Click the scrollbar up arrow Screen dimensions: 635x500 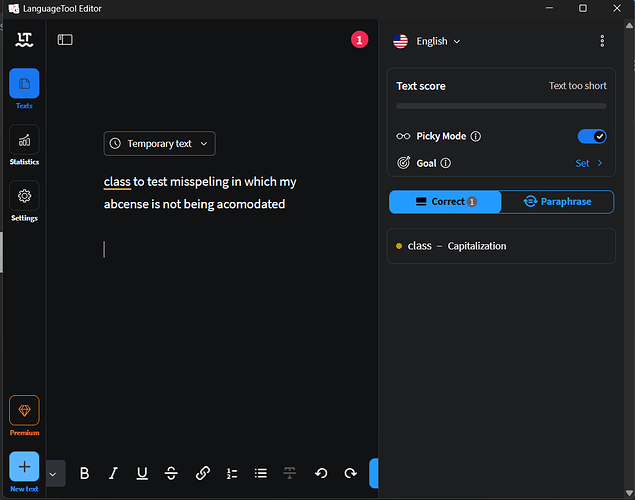[x=629, y=26]
